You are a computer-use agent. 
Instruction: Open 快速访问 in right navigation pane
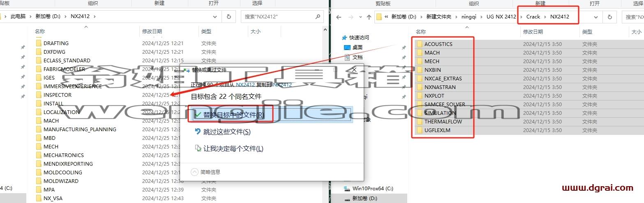click(x=359, y=37)
